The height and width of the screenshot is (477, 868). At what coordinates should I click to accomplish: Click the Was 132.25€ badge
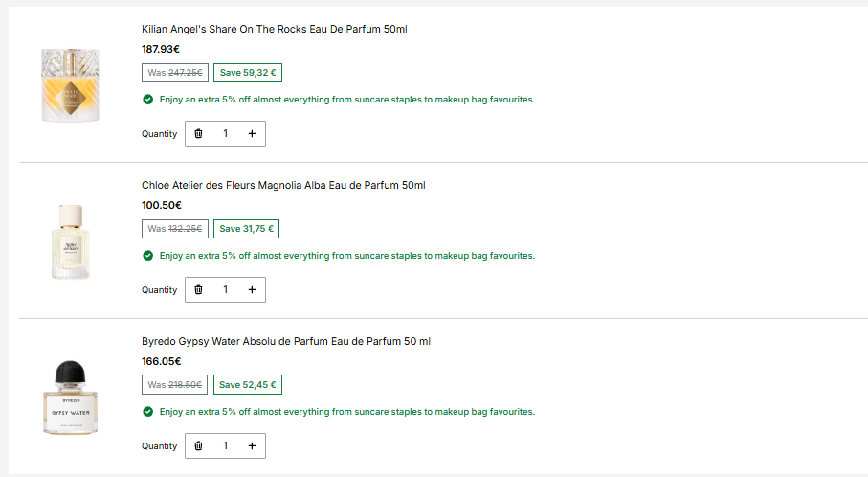click(x=175, y=229)
